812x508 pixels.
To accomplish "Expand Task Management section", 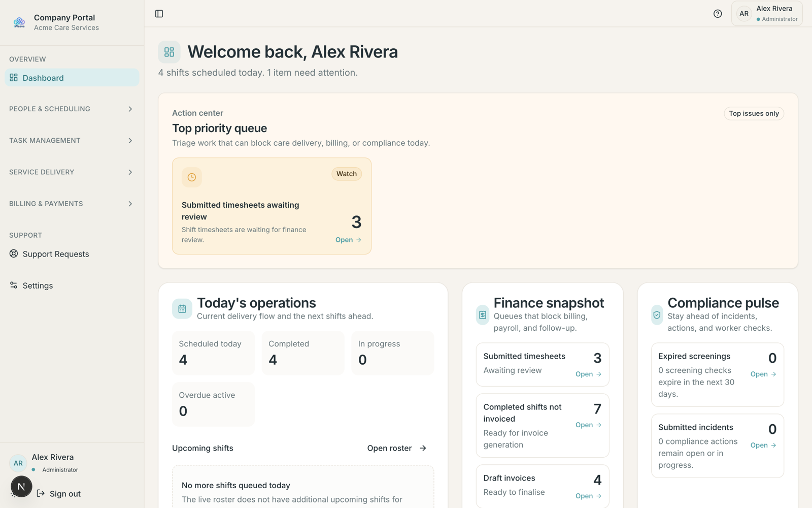I will pyautogui.click(x=72, y=140).
